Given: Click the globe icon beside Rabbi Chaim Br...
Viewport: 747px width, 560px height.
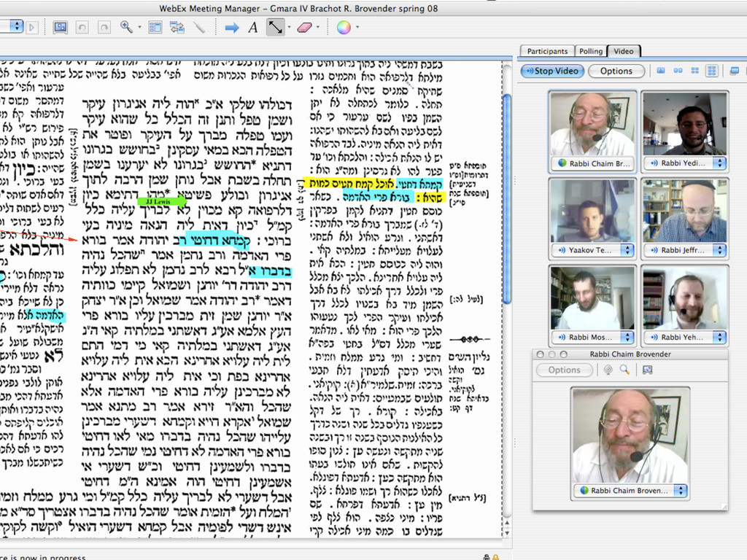Looking at the screenshot, I should (562, 163).
